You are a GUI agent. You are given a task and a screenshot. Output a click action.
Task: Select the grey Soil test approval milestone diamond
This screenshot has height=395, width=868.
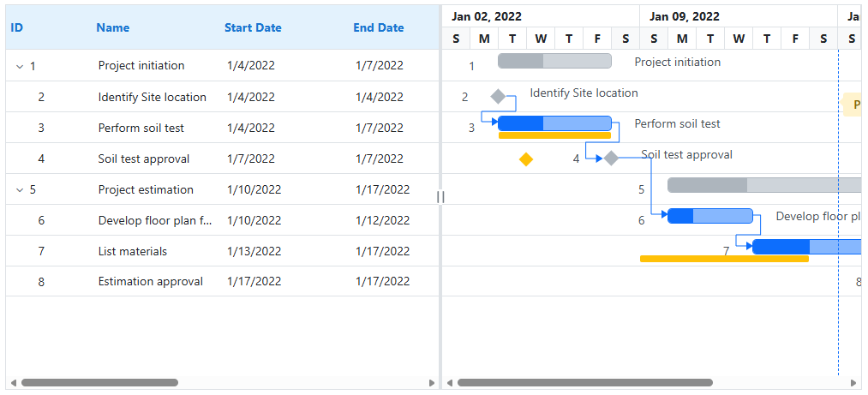pos(611,159)
